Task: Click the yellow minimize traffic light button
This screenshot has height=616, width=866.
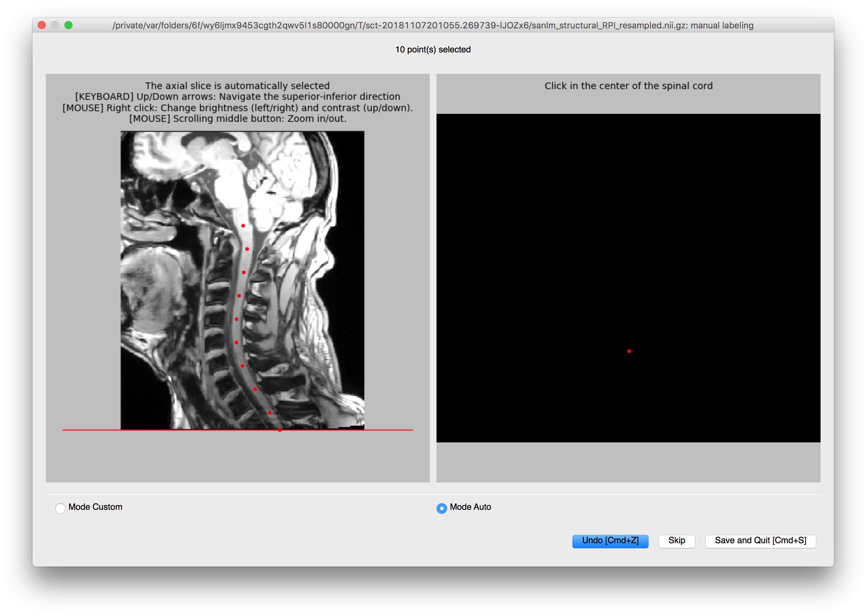Action: (55, 25)
